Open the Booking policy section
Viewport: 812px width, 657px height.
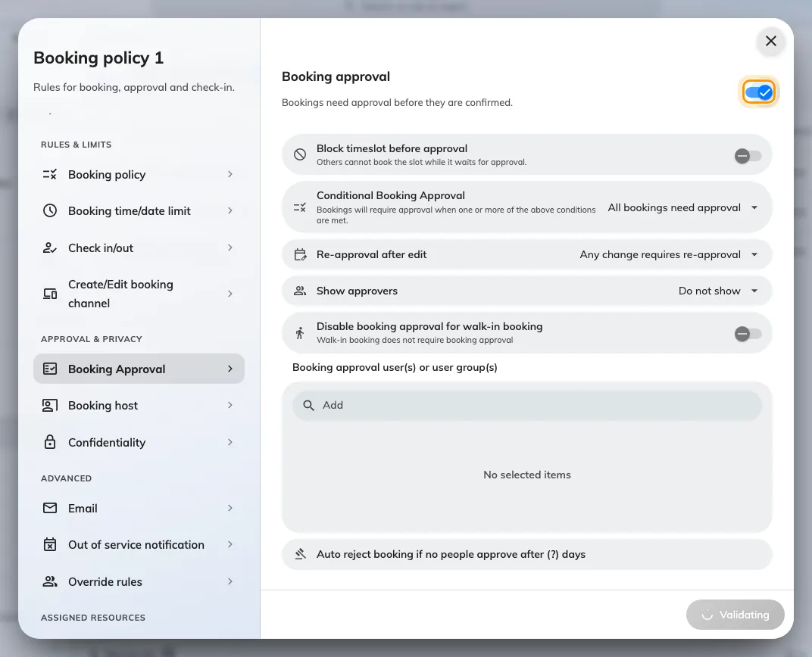[139, 174]
